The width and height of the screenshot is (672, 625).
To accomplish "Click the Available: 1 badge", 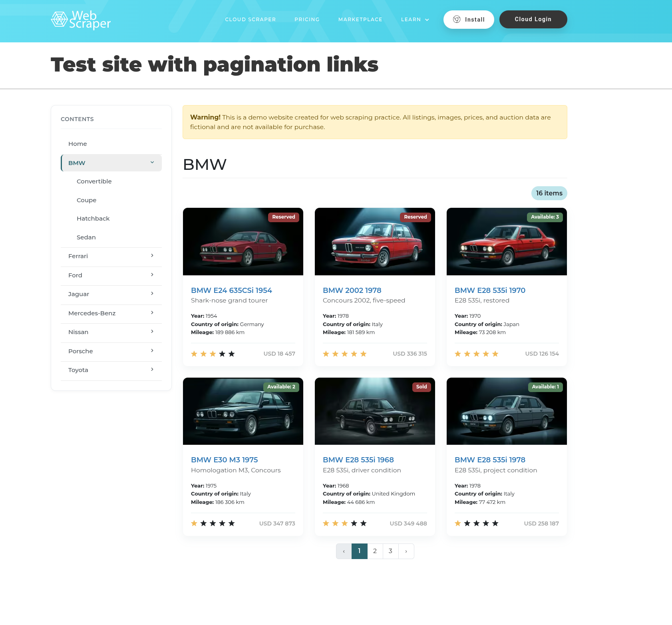I will pos(545,387).
